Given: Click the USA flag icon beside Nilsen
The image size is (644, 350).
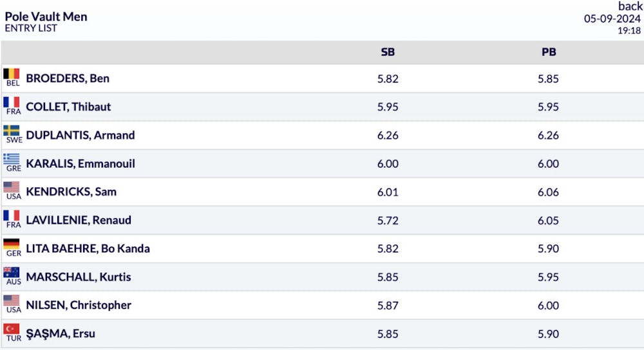Looking at the screenshot, I should 12,300.
